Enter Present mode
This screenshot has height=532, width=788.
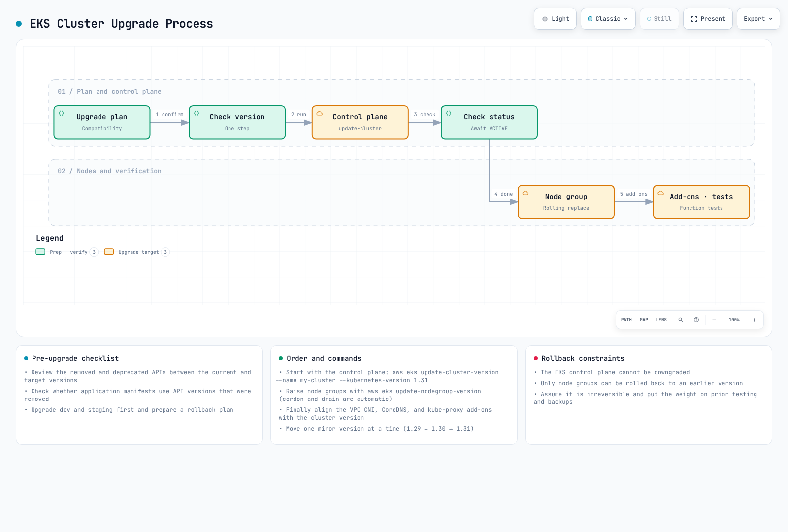[x=708, y=19]
